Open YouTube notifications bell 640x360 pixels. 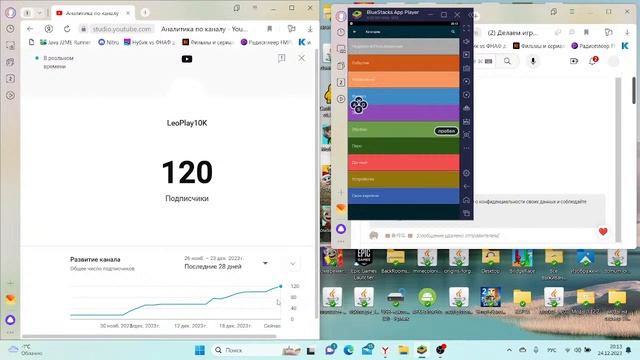593,61
